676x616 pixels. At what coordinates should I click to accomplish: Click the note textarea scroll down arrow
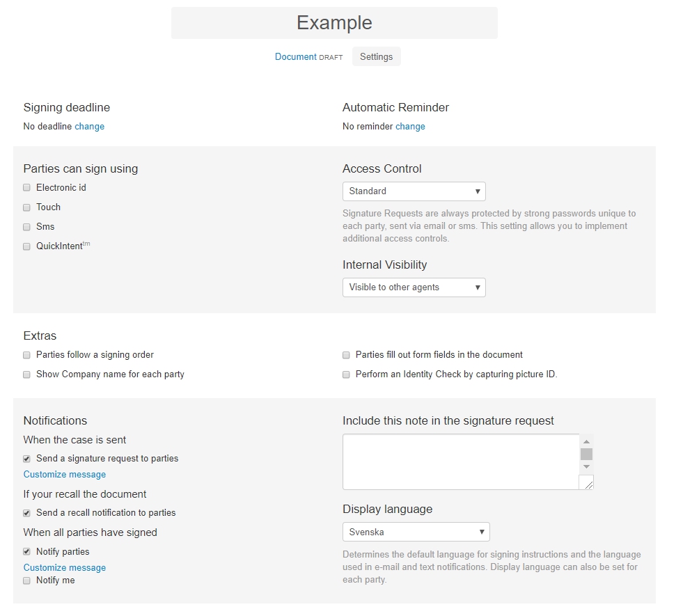tap(586, 467)
